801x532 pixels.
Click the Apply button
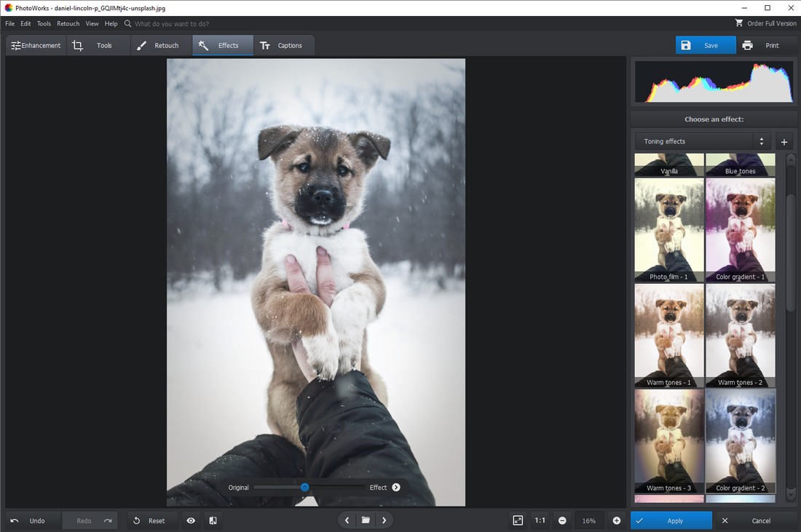(671, 520)
